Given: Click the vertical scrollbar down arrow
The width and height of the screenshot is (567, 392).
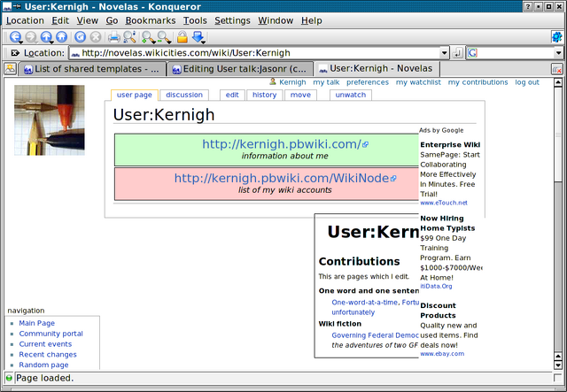Looking at the screenshot, I should coord(558,365).
